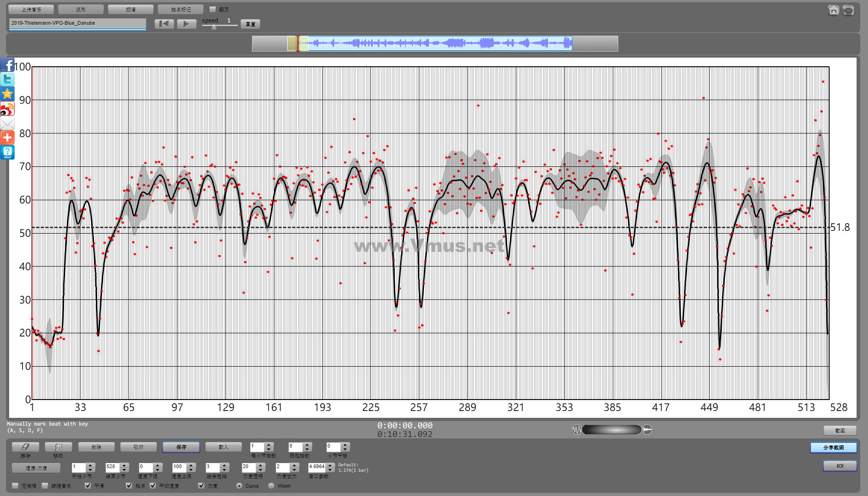Increase the 开始小节 start bar stepper
Viewport: 868px width, 496px height.
tap(90, 465)
